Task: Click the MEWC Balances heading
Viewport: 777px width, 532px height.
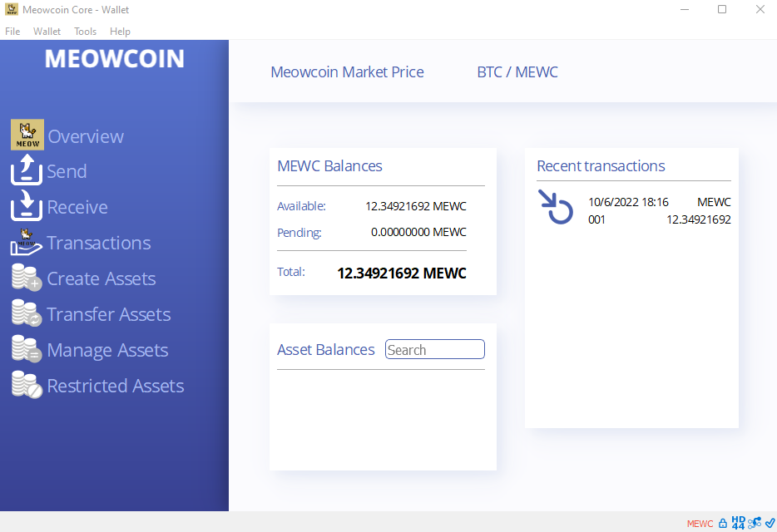Action: 329,166
